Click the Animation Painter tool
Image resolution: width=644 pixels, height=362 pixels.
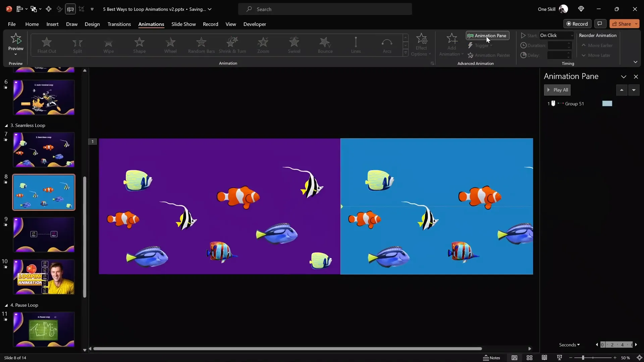point(489,55)
